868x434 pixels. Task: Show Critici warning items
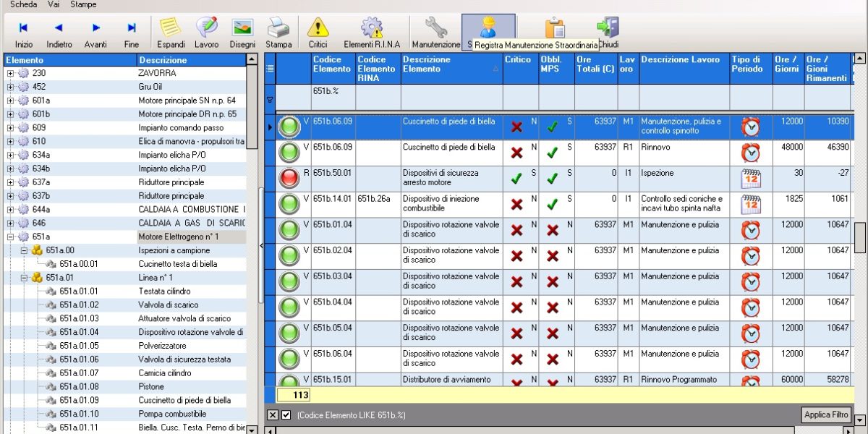[318, 33]
